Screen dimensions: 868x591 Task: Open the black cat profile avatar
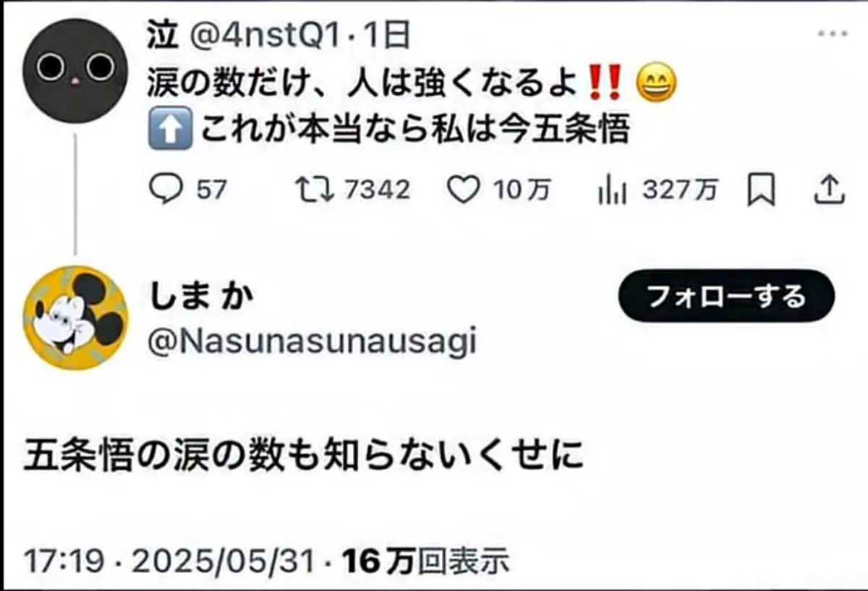click(x=75, y=70)
